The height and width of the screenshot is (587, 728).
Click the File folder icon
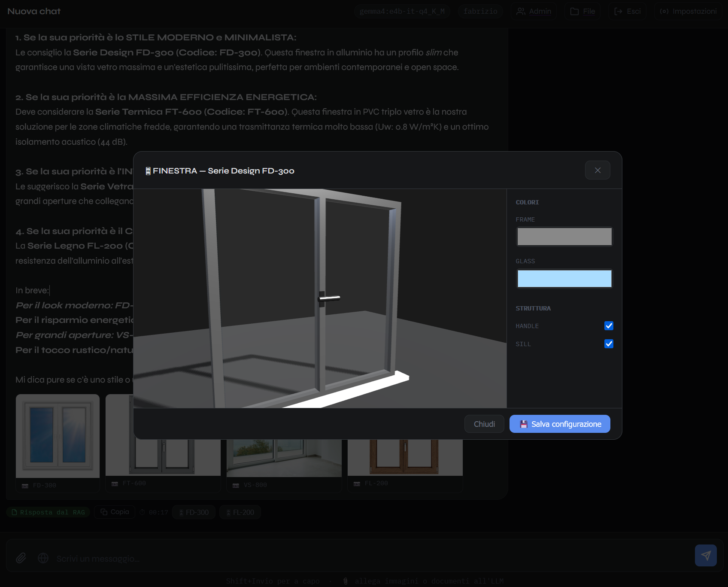coord(575,11)
